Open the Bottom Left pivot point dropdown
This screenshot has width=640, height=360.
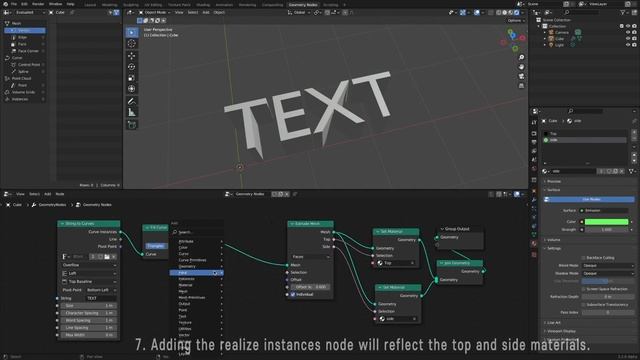(x=101, y=290)
